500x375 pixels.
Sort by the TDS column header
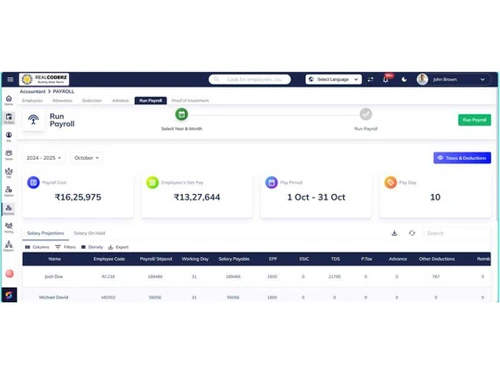click(x=335, y=259)
